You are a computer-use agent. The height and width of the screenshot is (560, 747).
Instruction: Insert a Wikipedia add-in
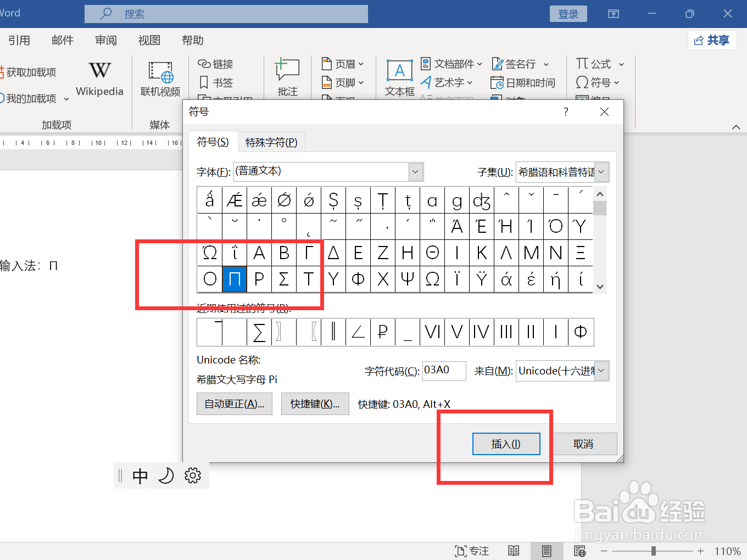click(x=99, y=77)
